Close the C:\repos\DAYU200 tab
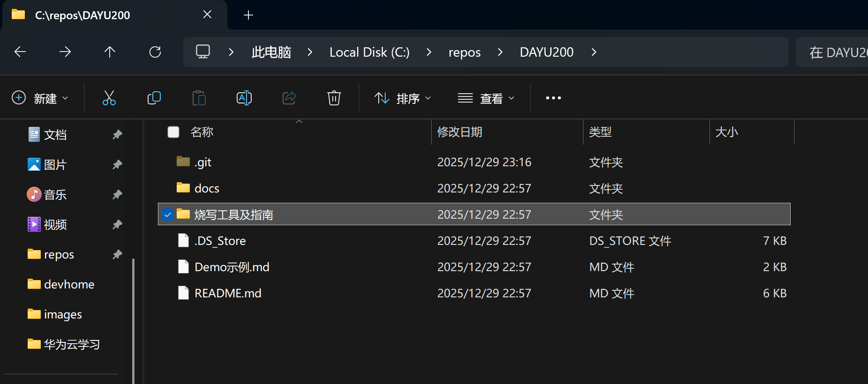Viewport: 868px width, 384px height. pos(207,15)
